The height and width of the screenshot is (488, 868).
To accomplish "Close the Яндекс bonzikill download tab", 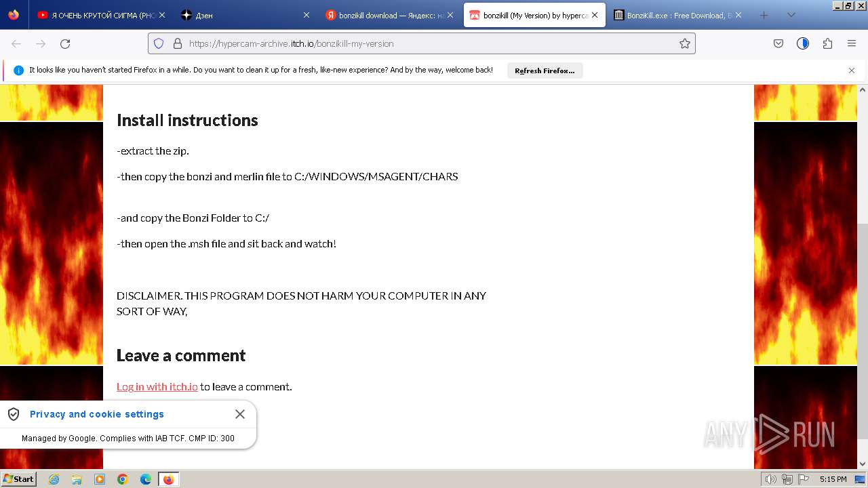I will tap(450, 15).
